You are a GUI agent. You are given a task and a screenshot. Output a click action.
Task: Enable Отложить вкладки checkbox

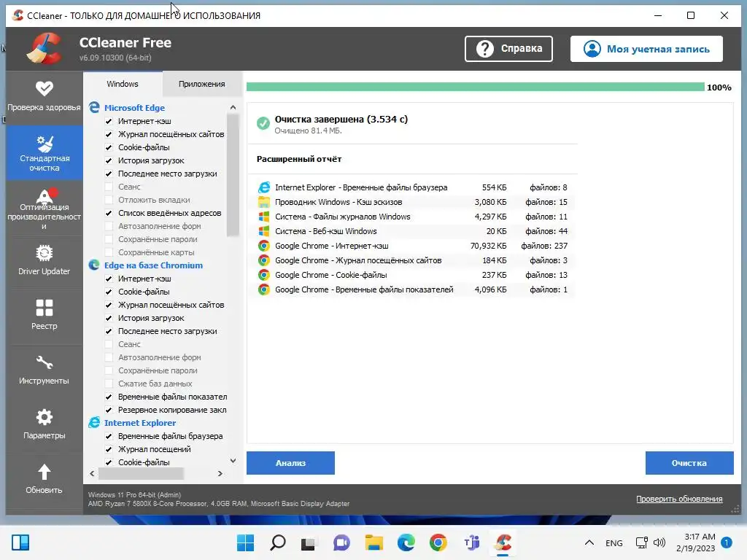pyautogui.click(x=109, y=200)
